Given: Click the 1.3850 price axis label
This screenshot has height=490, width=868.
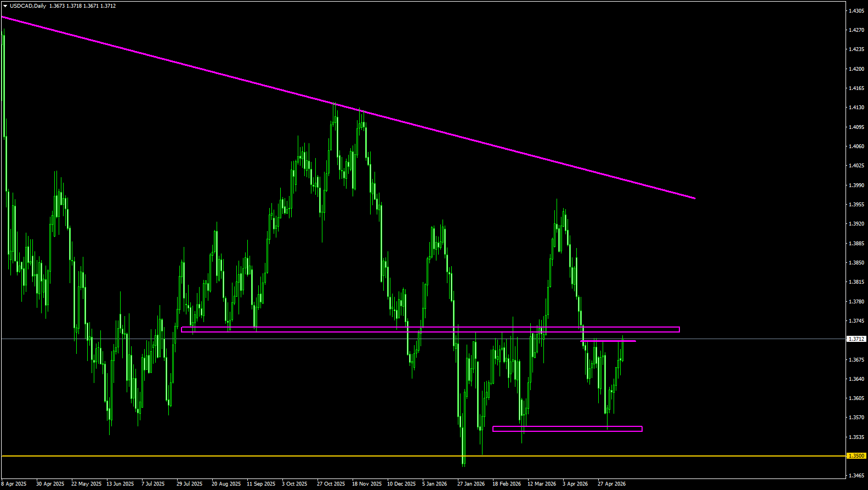Looking at the screenshot, I should coord(856,262).
